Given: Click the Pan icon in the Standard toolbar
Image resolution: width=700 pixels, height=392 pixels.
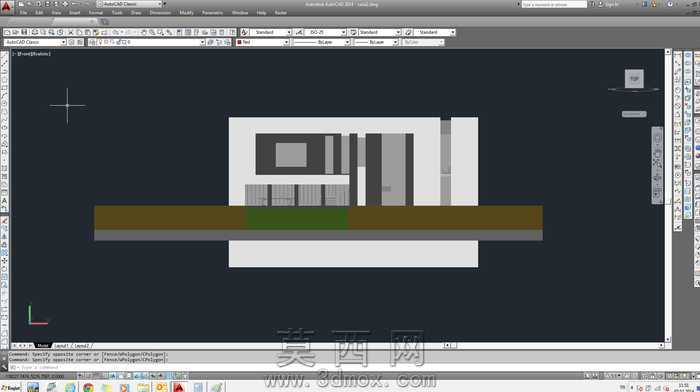Looking at the screenshot, I should tap(144, 32).
